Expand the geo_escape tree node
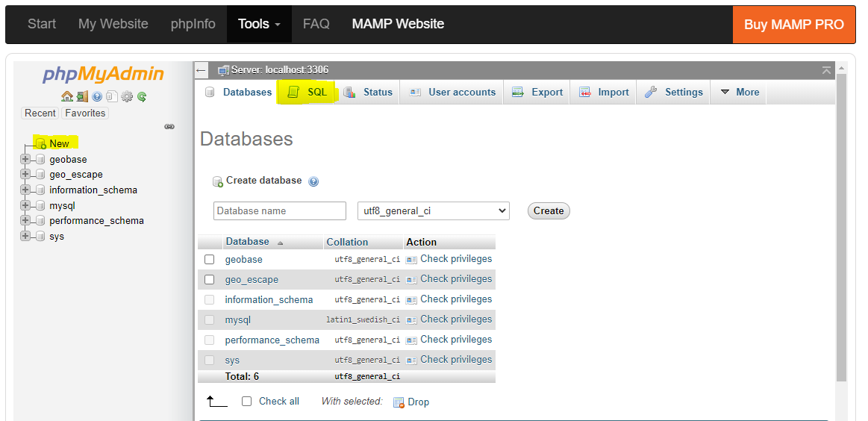868x421 pixels. tap(25, 174)
